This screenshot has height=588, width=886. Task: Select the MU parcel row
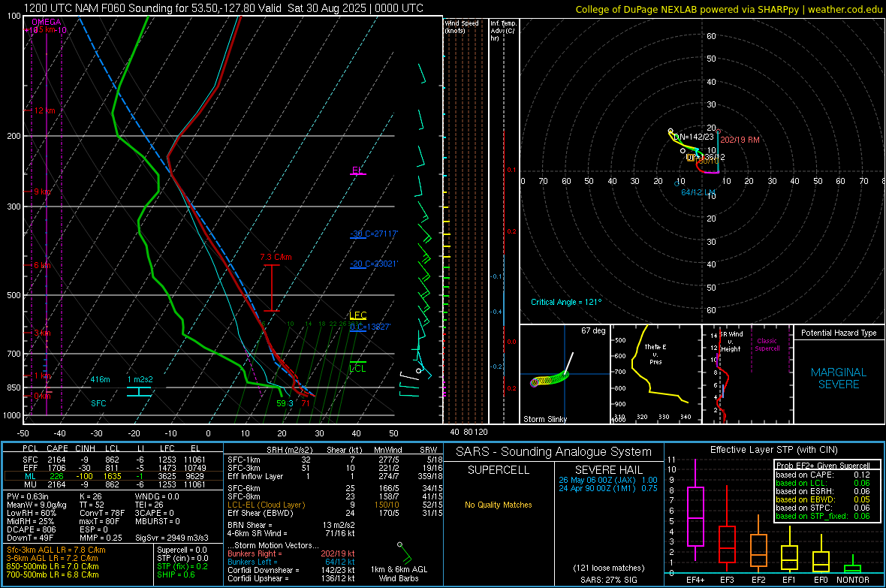pos(113,484)
